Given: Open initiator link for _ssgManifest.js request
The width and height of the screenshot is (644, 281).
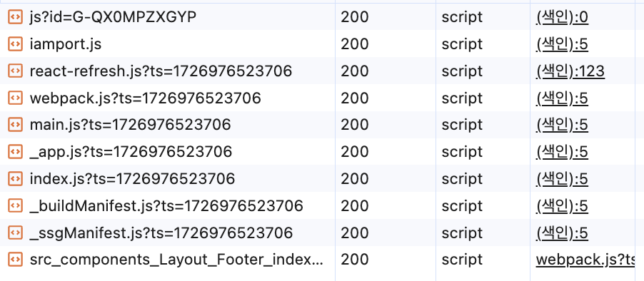Looking at the screenshot, I should tap(563, 233).
